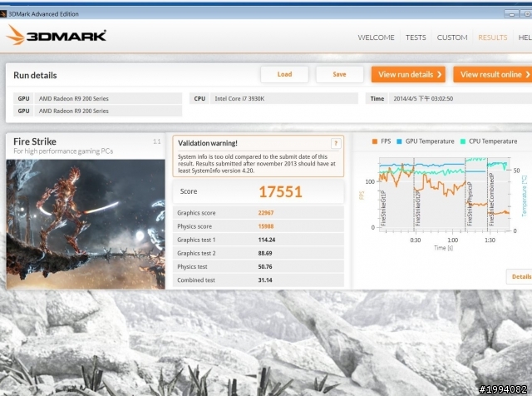
Task: Click the Physics score label
Action: (195, 226)
